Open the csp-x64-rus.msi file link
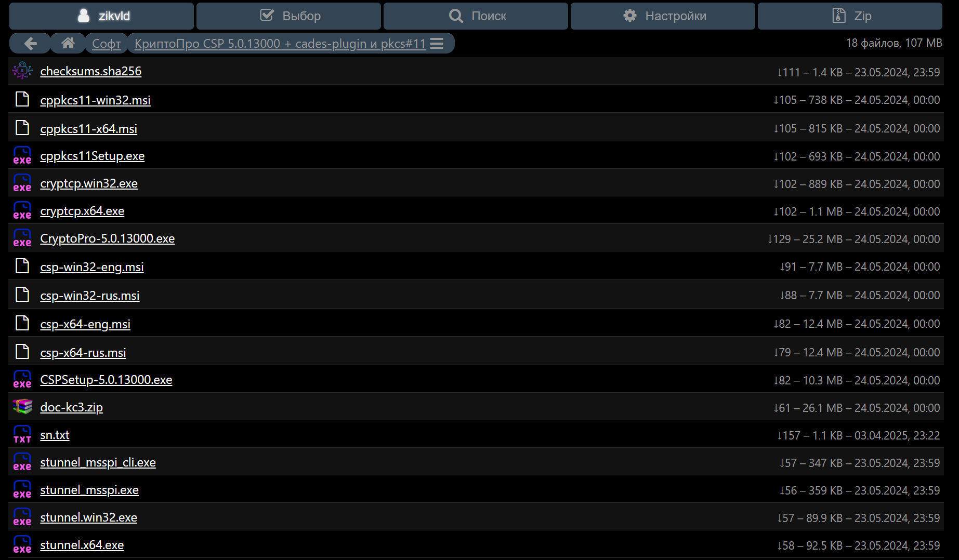 [83, 353]
